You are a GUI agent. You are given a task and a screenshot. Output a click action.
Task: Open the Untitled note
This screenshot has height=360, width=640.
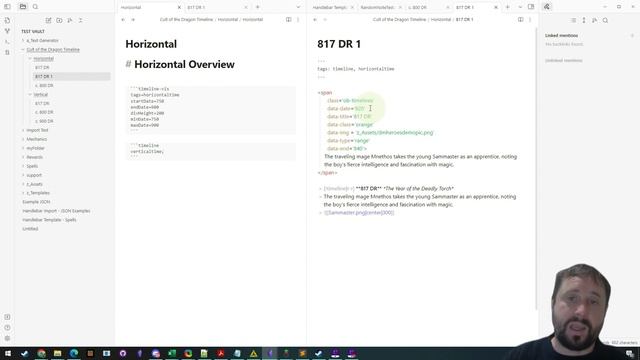[30, 229]
